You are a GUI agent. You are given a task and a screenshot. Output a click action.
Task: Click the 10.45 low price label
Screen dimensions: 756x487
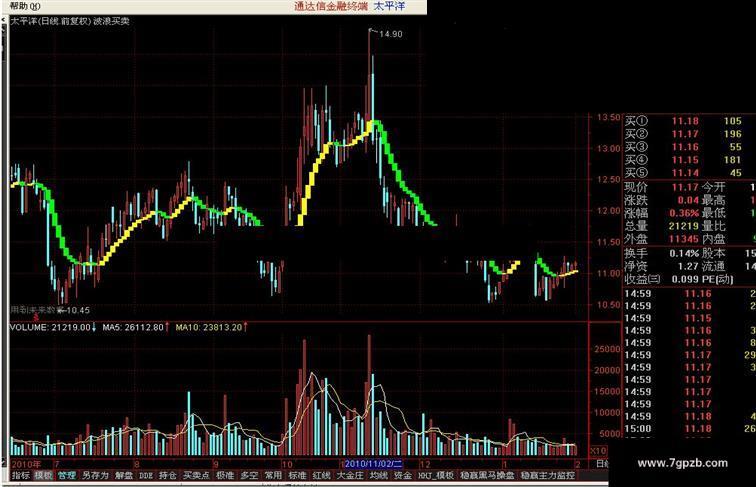click(78, 310)
